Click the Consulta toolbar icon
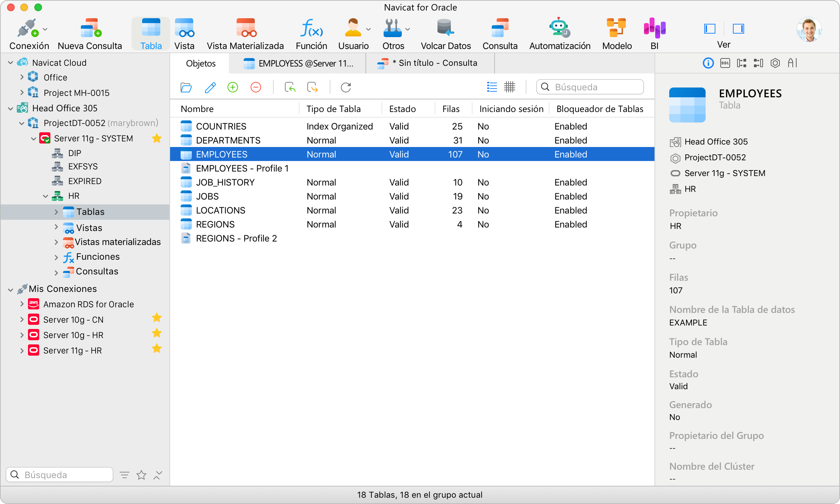840x504 pixels. pos(500,28)
